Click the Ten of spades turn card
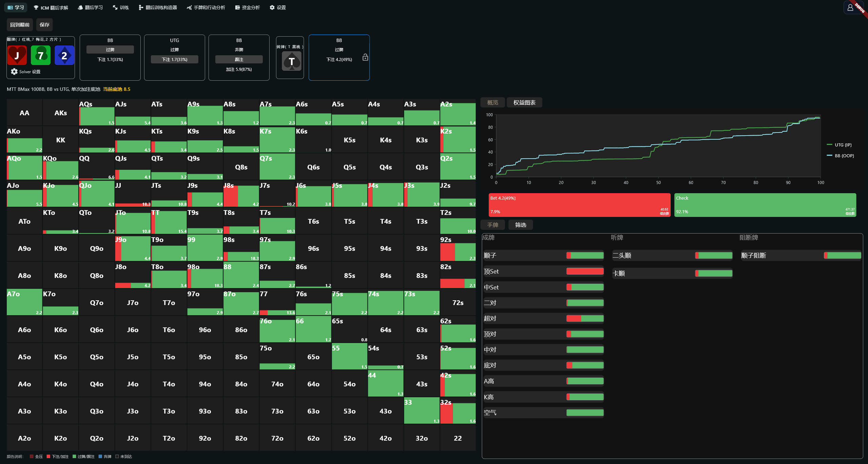Viewport: 868px width, 464px height. (292, 61)
